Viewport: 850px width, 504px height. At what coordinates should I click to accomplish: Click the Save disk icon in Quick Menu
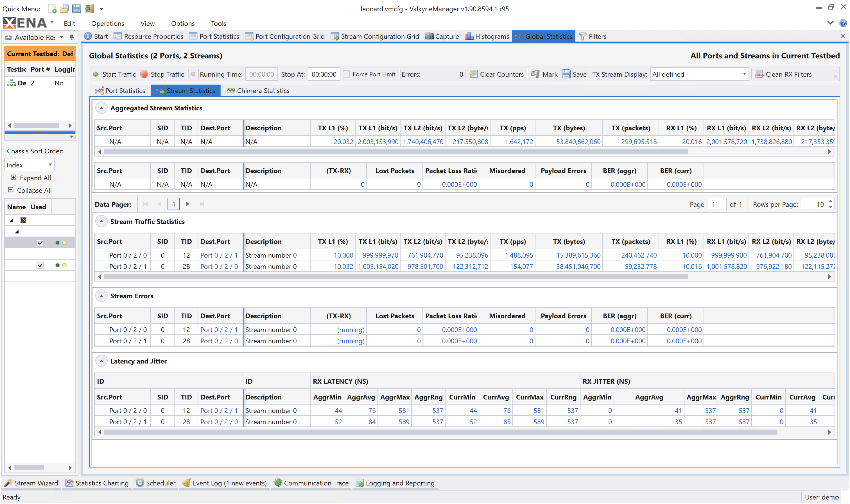[77, 8]
